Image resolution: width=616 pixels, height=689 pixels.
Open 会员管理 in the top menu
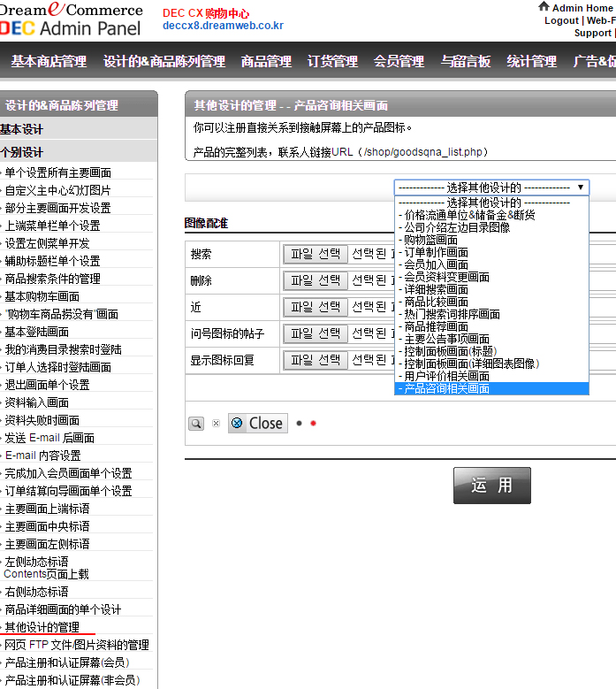click(x=399, y=62)
